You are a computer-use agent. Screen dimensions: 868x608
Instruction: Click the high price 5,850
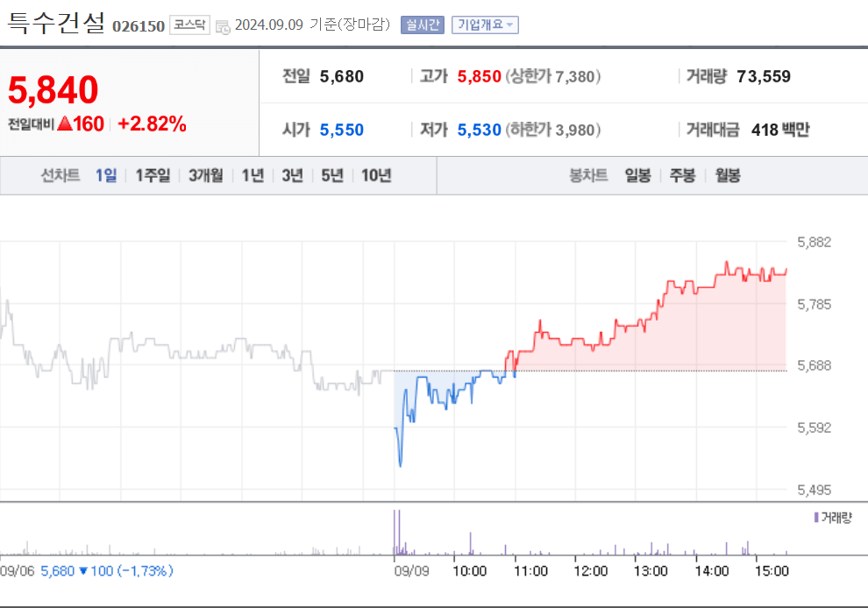[x=479, y=76]
